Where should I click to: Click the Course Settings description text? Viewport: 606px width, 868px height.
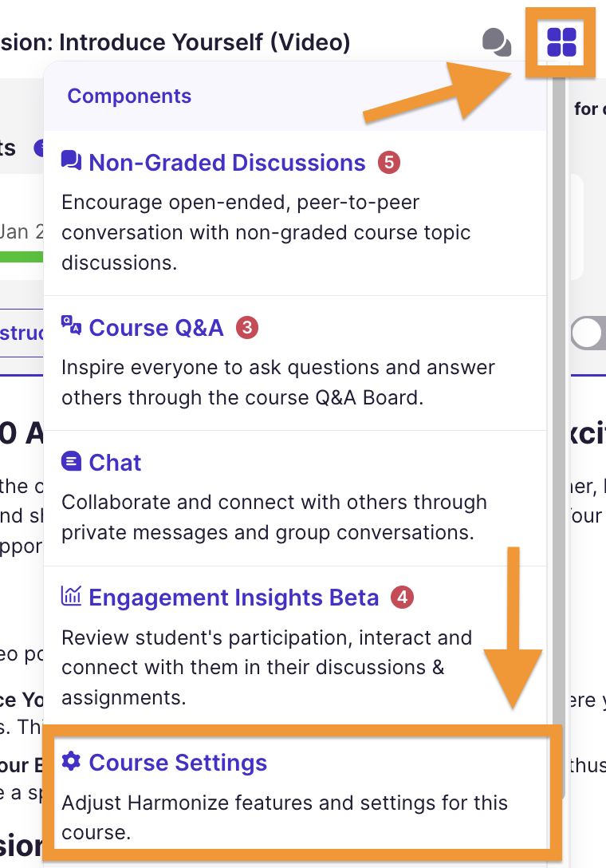(x=285, y=817)
